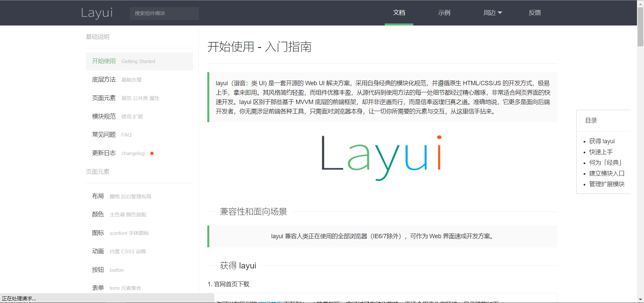Image resolution: width=644 pixels, height=303 pixels.
Task: Open 颜色 主色调 颜色搭配 sidebar item
Action: 140,214
